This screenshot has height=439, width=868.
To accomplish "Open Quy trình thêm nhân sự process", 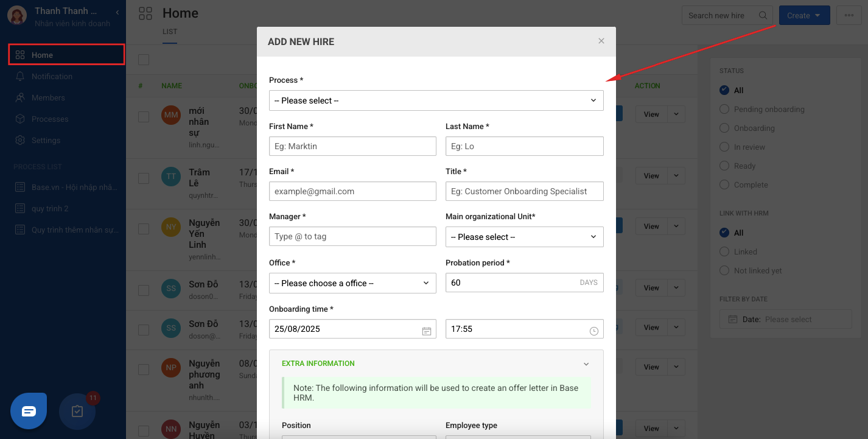I will pos(66,230).
